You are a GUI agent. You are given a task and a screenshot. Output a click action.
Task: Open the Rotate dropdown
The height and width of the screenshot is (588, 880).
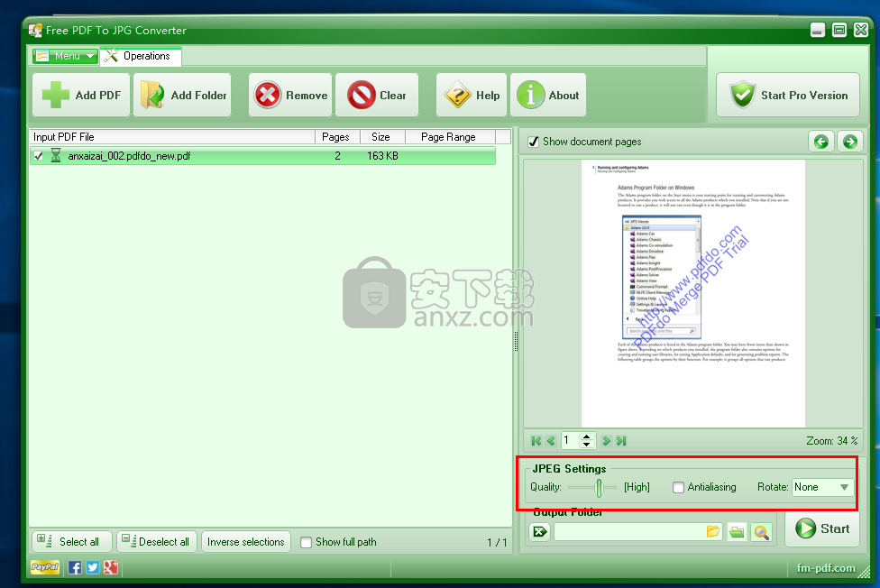(x=822, y=488)
